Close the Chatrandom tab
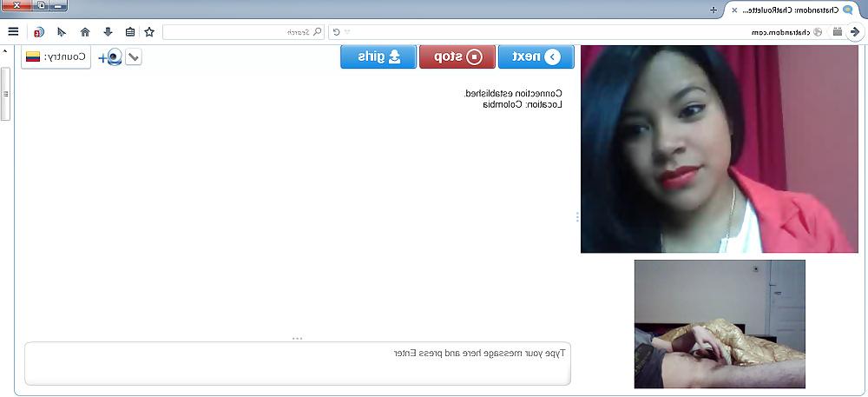868x397 pixels. point(734,10)
